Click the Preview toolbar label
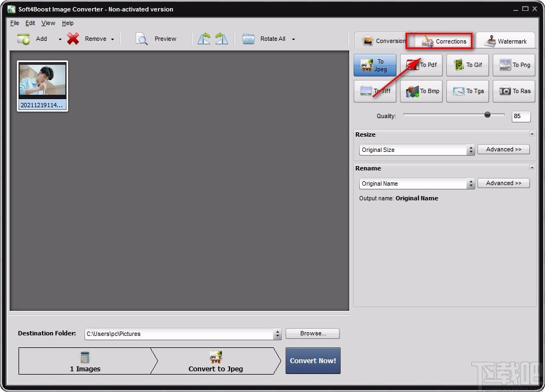The height and width of the screenshot is (392, 545). tap(165, 39)
